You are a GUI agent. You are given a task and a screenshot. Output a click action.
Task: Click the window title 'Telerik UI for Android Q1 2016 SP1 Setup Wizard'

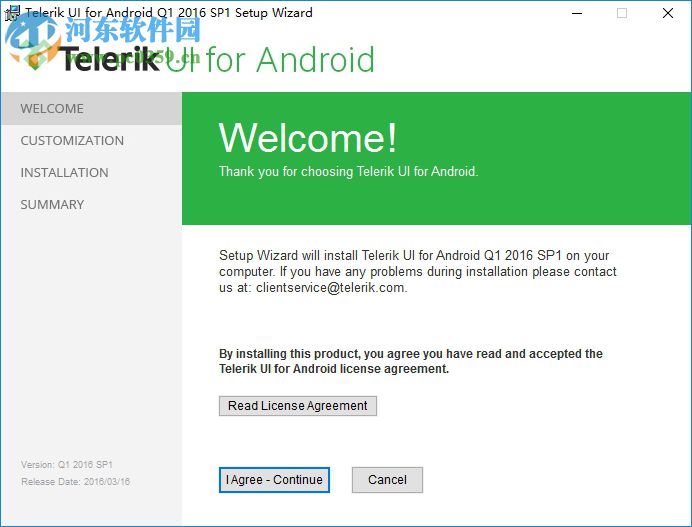click(169, 12)
